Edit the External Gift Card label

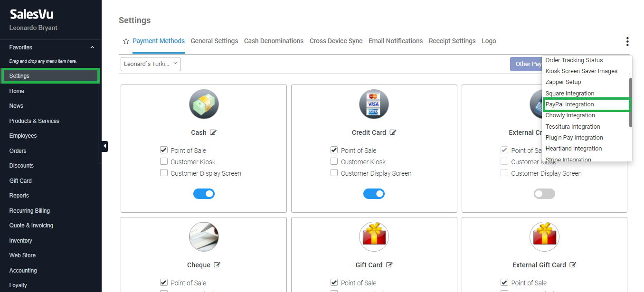573,265
